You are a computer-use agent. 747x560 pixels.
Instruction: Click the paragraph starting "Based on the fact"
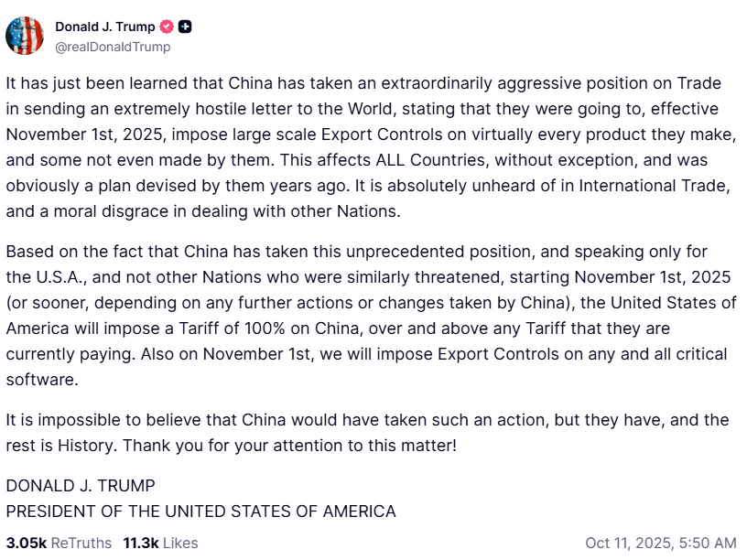pos(366,315)
